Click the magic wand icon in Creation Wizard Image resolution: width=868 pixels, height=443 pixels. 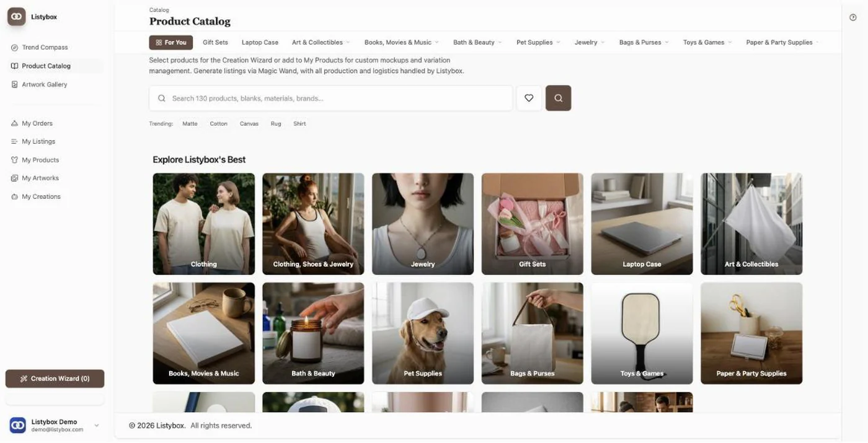24,379
